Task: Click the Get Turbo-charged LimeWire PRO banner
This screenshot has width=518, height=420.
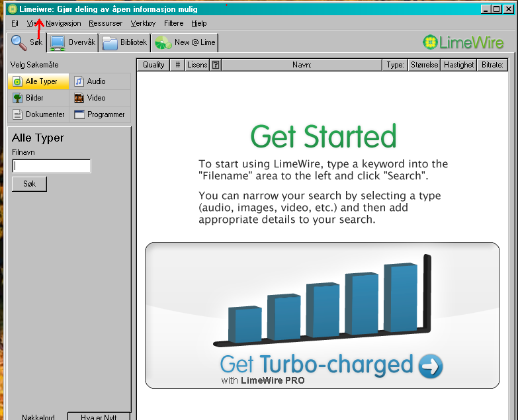Action: pos(322,315)
